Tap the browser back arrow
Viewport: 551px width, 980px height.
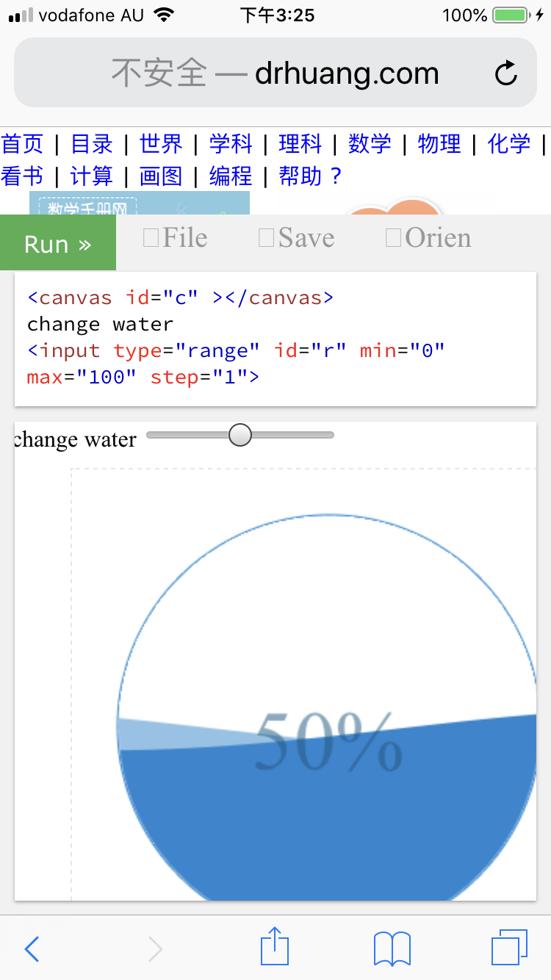(x=32, y=949)
